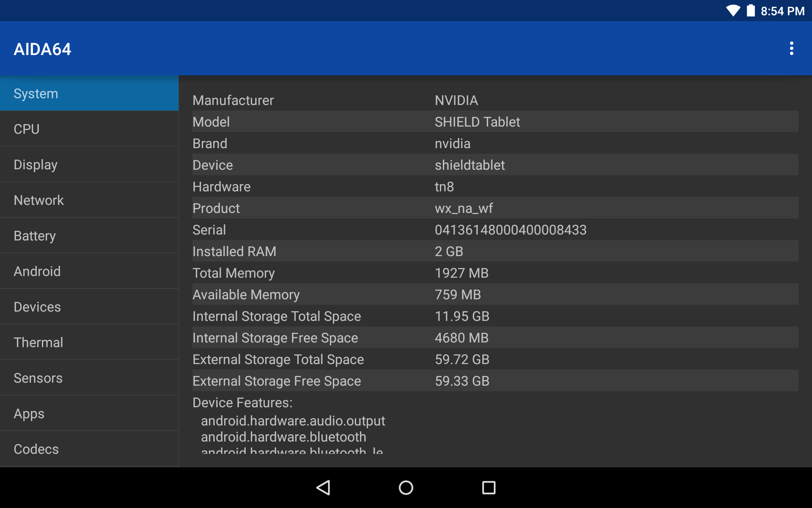The image size is (812, 508).
Task: Select the Device Features heading
Action: pyautogui.click(x=242, y=403)
